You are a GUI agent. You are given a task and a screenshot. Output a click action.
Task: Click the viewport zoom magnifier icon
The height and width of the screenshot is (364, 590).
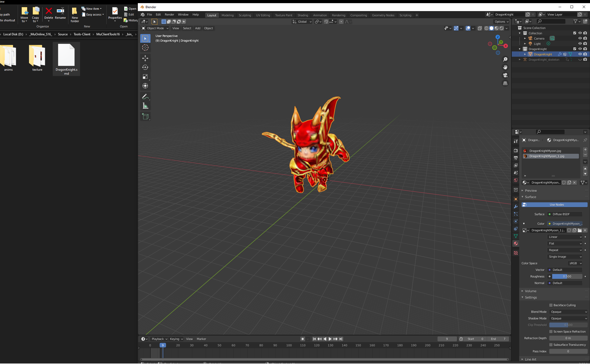click(505, 60)
